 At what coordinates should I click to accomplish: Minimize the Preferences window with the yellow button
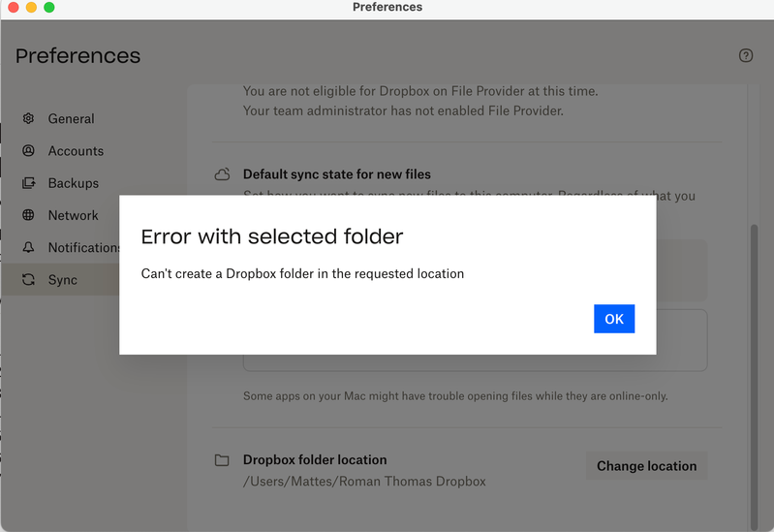[31, 7]
